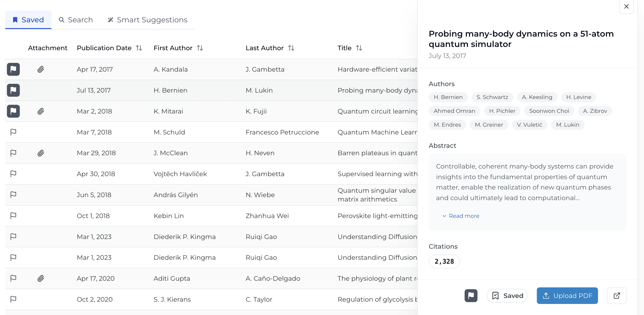644x315 pixels.
Task: Open paper in external link icon
Action: coord(616,295)
